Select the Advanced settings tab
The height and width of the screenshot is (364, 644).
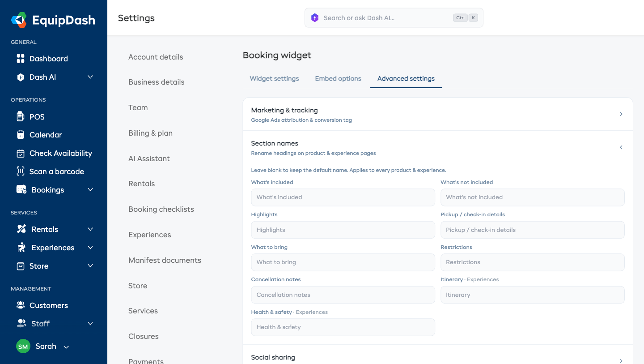[x=406, y=78]
